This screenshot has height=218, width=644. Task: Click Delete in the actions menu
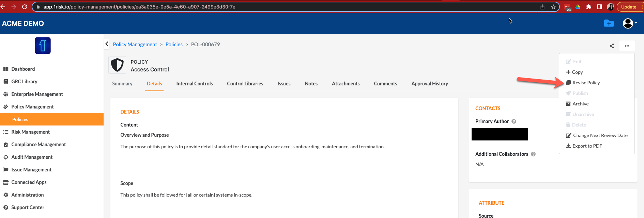pos(576,125)
